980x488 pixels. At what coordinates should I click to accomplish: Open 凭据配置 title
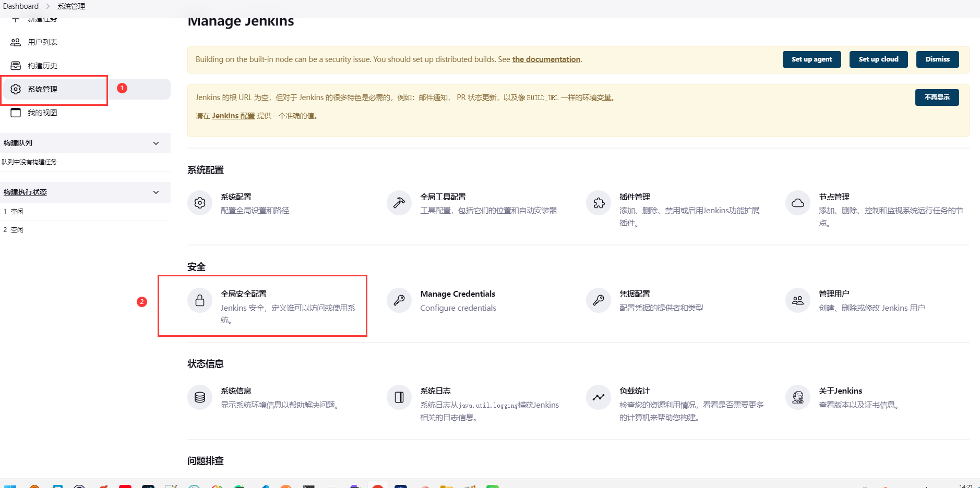[635, 294]
